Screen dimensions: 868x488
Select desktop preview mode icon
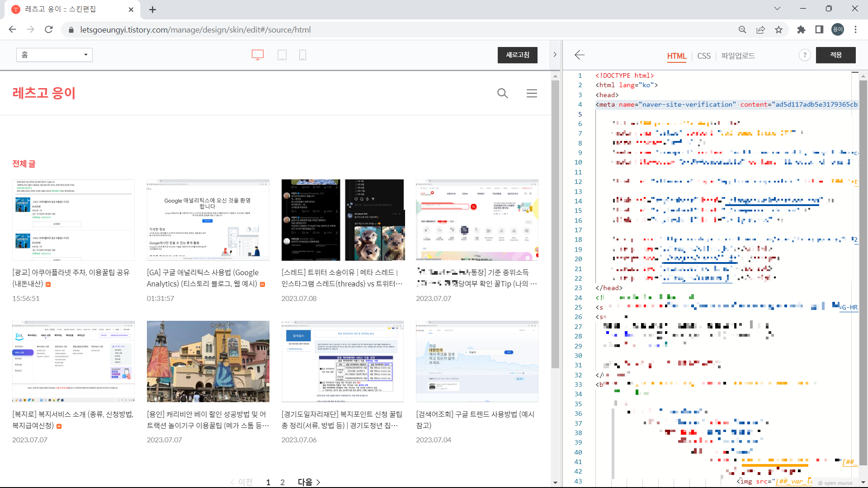[257, 55]
